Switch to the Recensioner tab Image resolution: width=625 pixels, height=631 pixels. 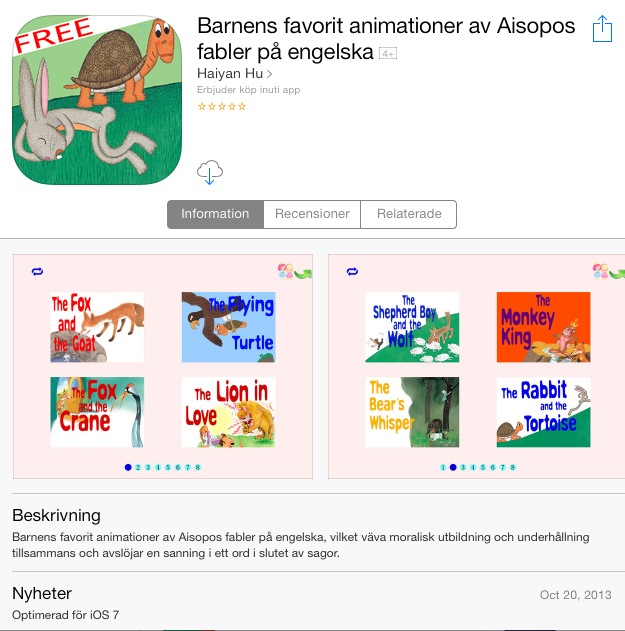(x=312, y=214)
